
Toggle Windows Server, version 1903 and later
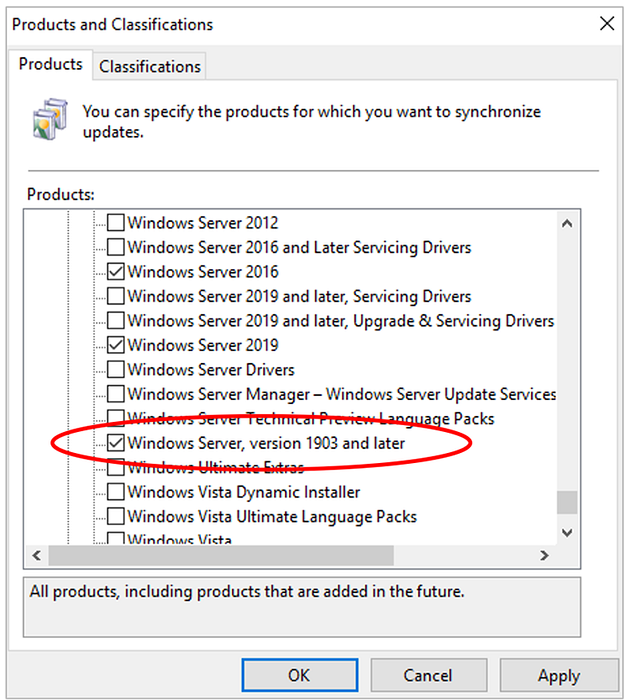click(x=116, y=443)
